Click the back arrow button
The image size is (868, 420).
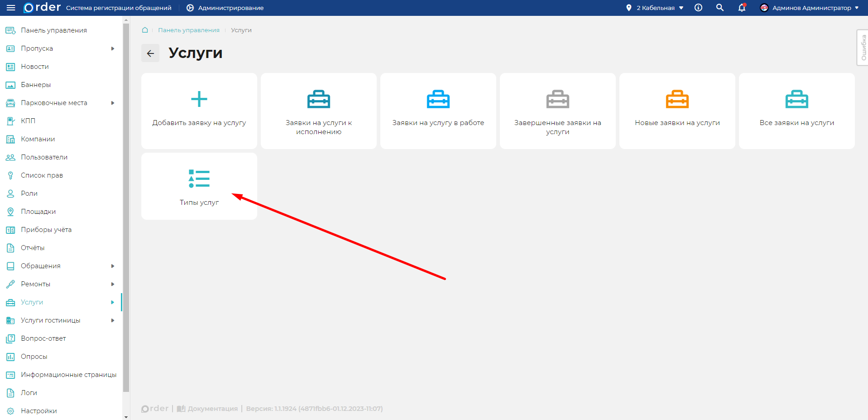click(x=150, y=53)
